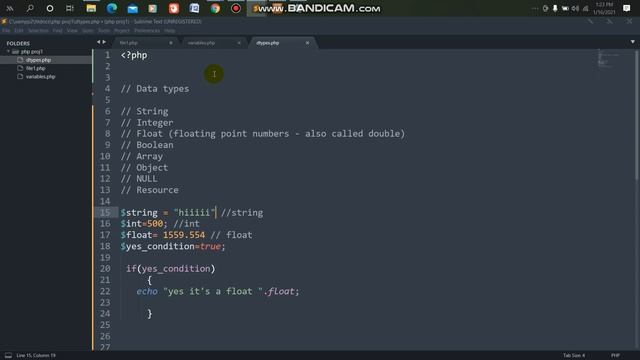640x360 pixels.
Task: Click the minimap code preview
Action: [x=608, y=58]
